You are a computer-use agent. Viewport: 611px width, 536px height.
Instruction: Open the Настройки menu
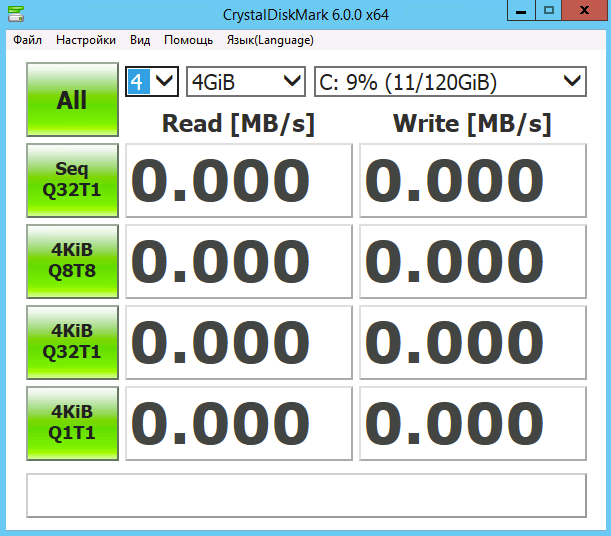pos(86,40)
